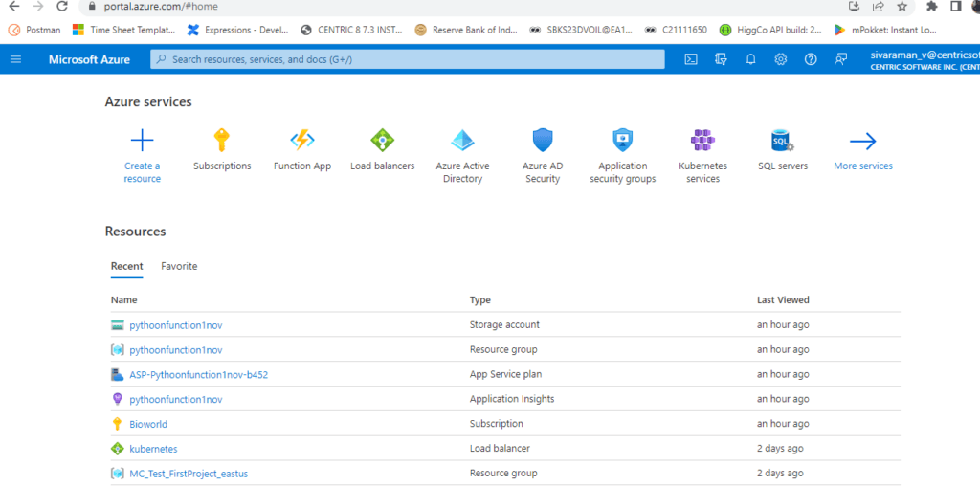
Task: Click the Type column header
Action: click(480, 299)
